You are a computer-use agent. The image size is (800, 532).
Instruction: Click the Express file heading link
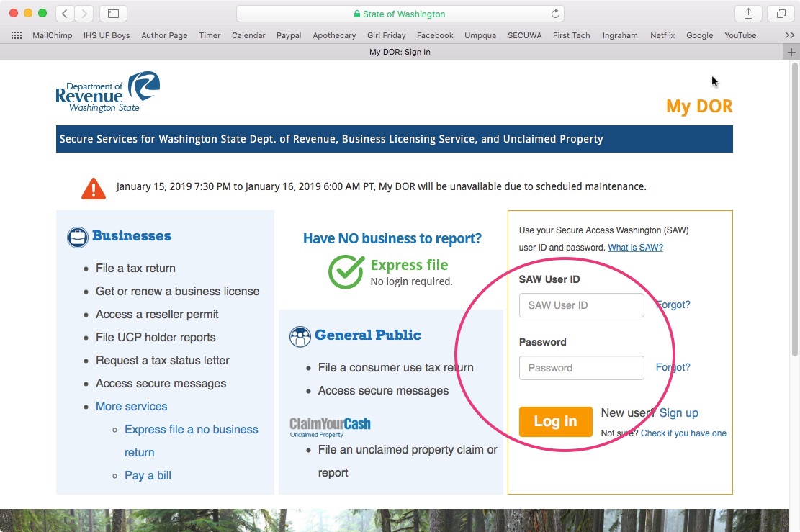coord(409,265)
